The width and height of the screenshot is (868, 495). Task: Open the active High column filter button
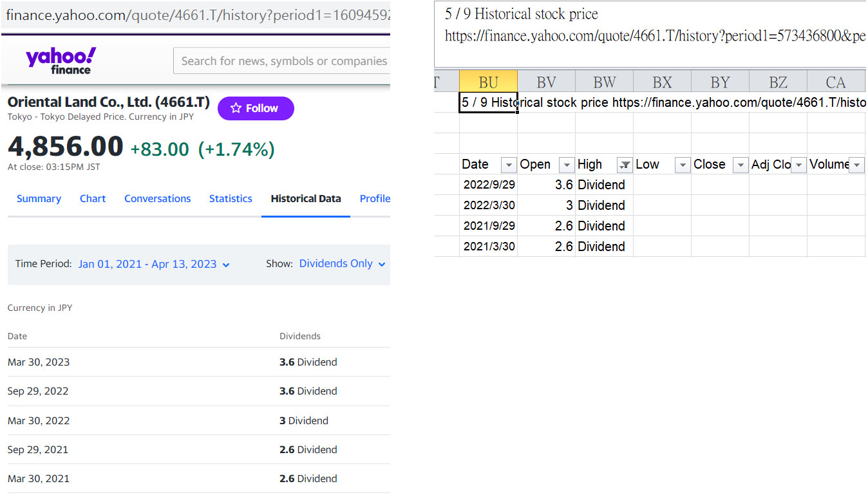625,165
